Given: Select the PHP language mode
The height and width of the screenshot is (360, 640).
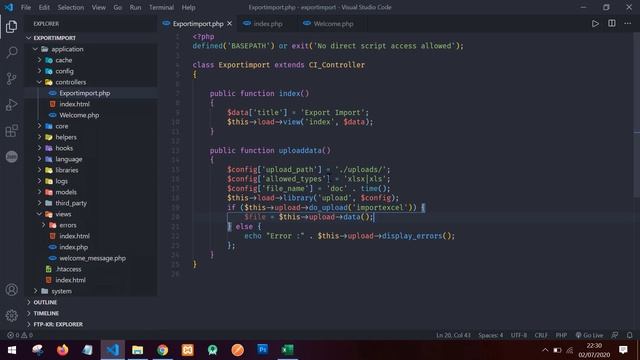Looking at the screenshot, I should [561, 335].
